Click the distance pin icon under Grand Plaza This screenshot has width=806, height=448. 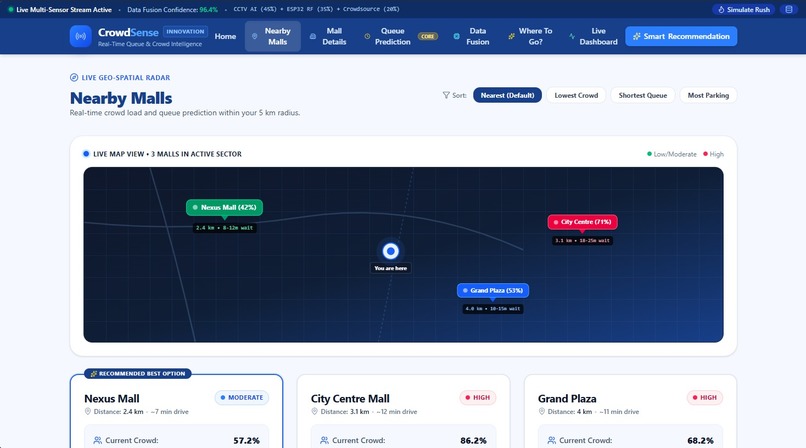pos(541,412)
